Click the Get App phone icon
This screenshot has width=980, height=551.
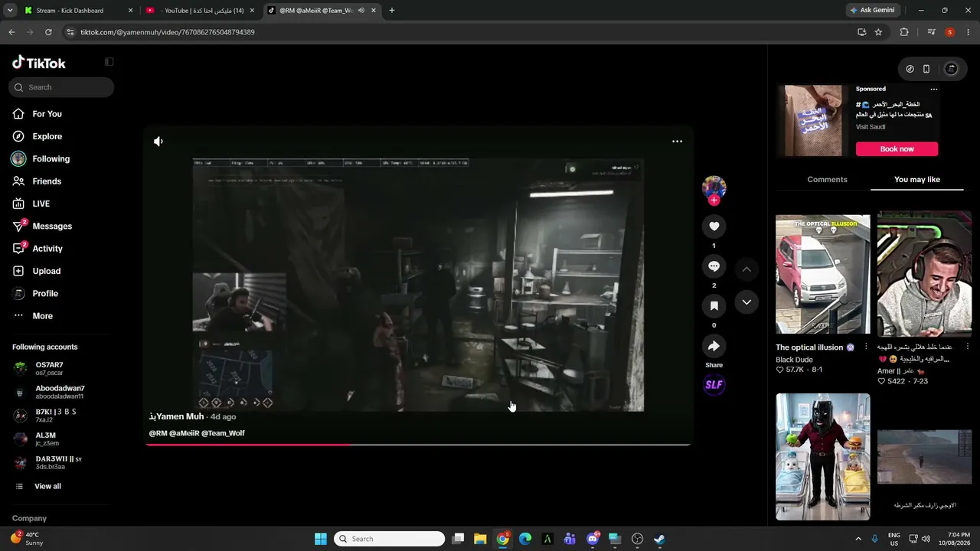click(x=926, y=69)
